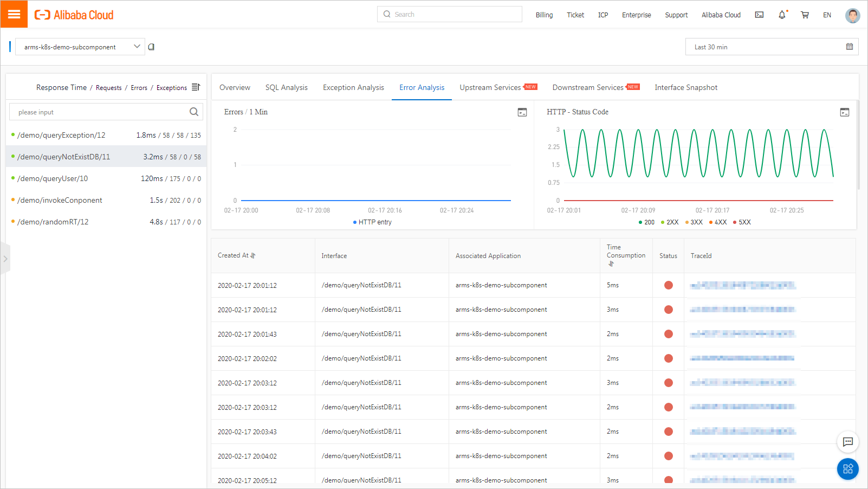Open the Billing menu
The height and width of the screenshot is (489, 868).
tap(544, 15)
